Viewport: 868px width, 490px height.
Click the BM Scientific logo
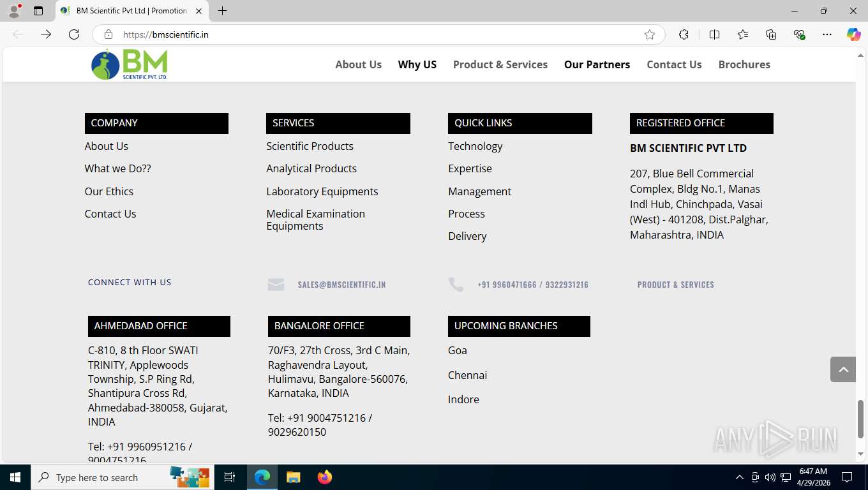pyautogui.click(x=130, y=64)
